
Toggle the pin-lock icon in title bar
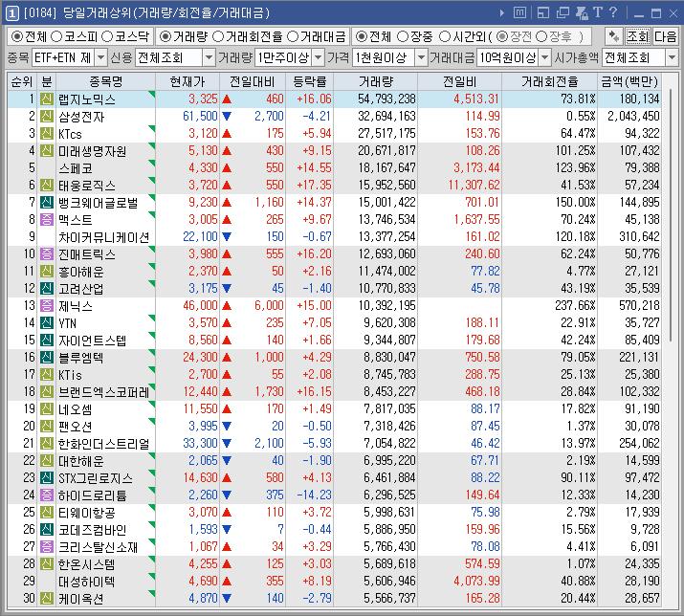pyautogui.click(x=582, y=13)
